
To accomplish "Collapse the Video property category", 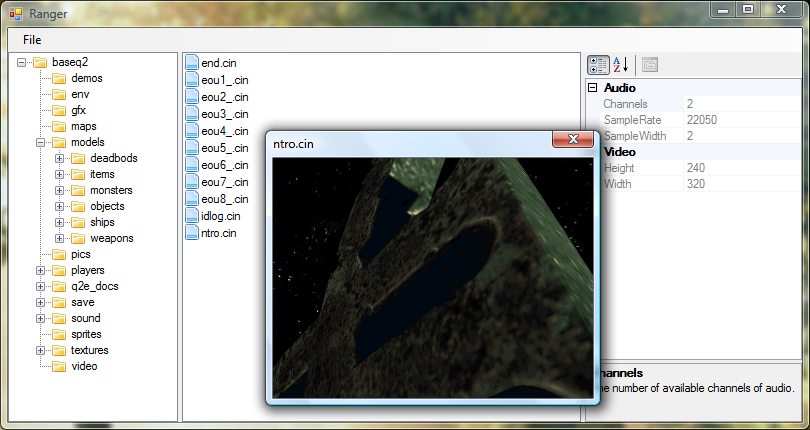I will [x=593, y=152].
